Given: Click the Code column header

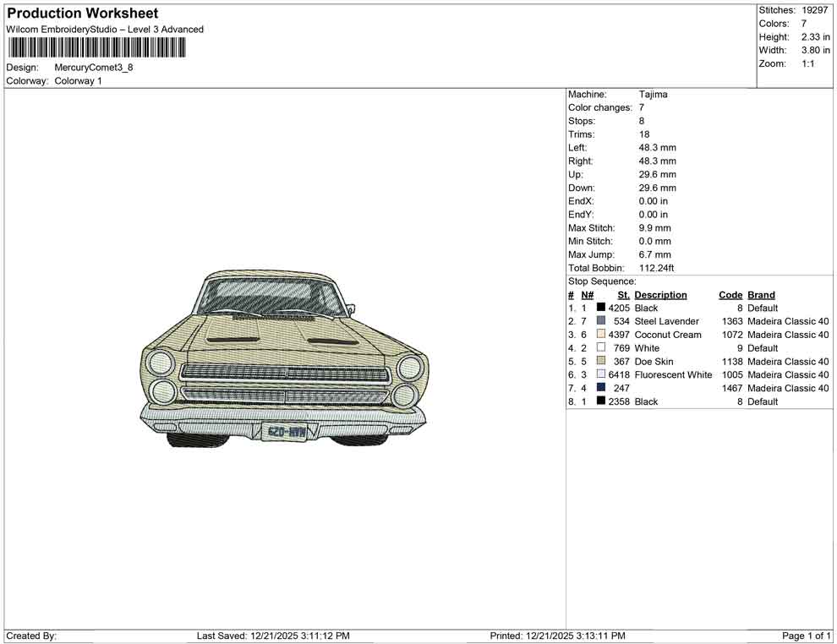Looking at the screenshot, I should point(730,294).
